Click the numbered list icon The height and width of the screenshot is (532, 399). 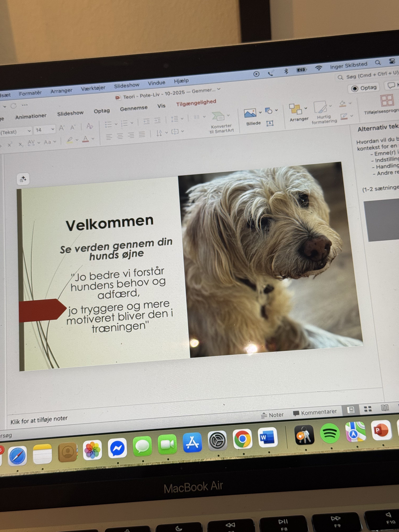coord(124,123)
